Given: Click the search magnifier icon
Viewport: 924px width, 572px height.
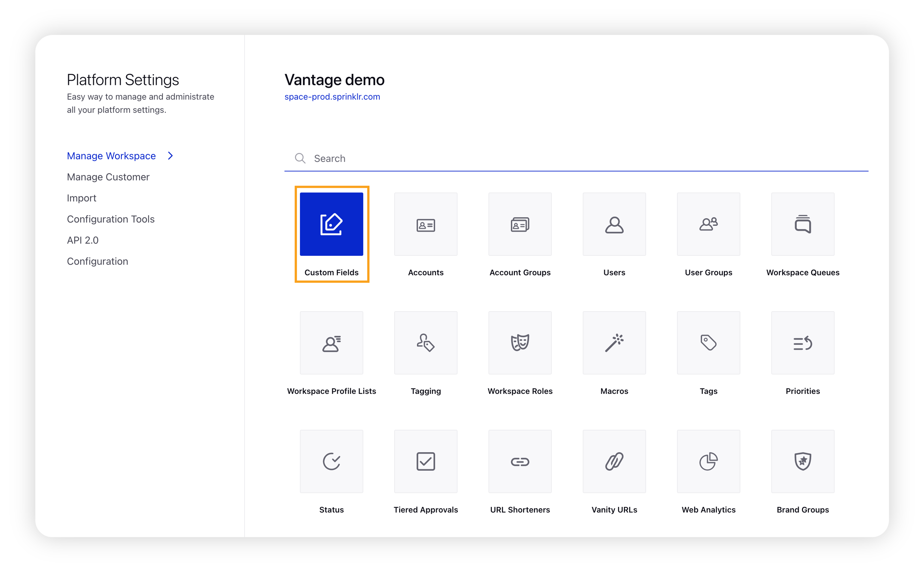Looking at the screenshot, I should [300, 158].
